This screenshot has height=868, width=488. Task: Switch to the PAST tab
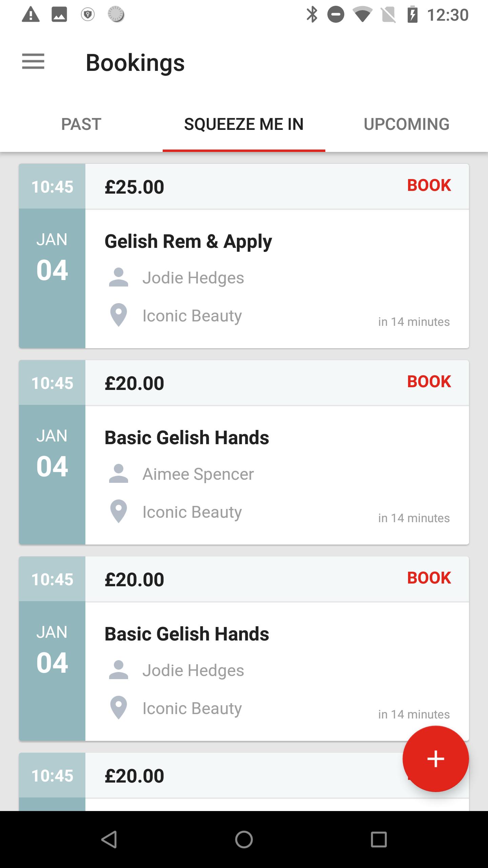[81, 124]
